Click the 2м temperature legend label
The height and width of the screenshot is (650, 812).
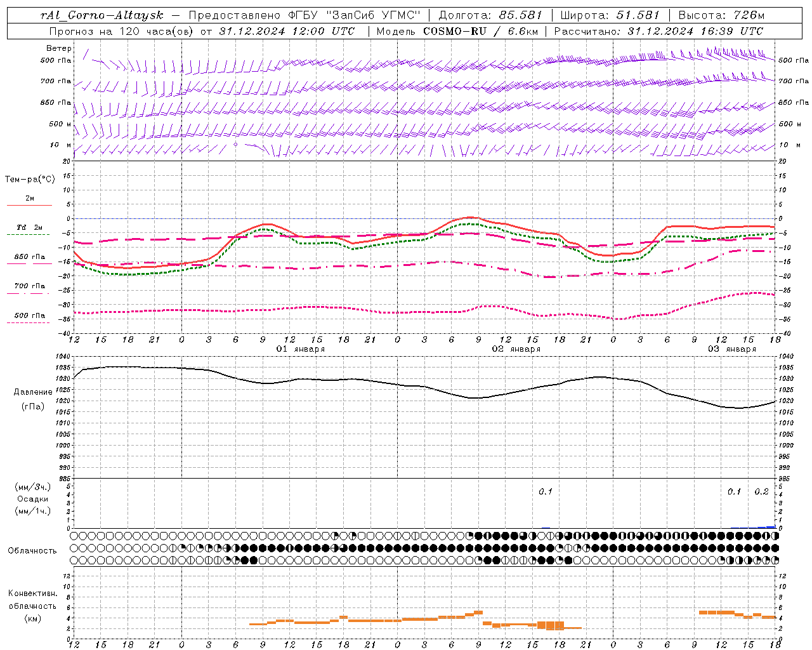(30, 198)
